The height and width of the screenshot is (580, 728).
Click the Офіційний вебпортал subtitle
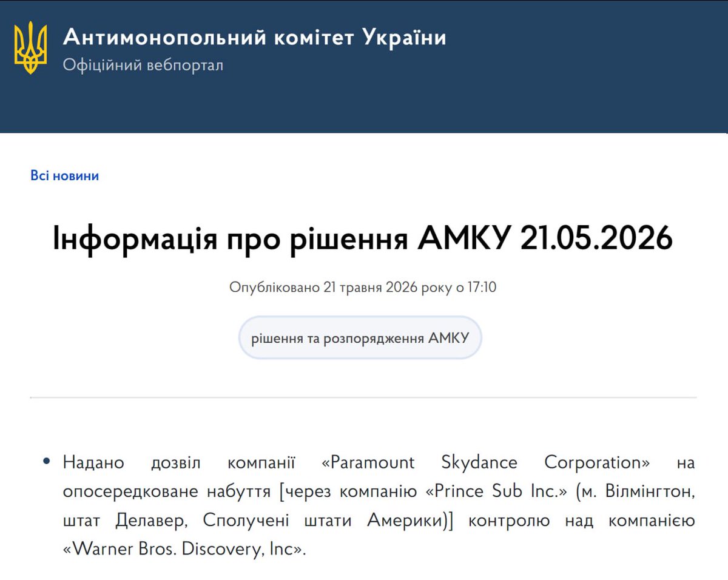(143, 65)
